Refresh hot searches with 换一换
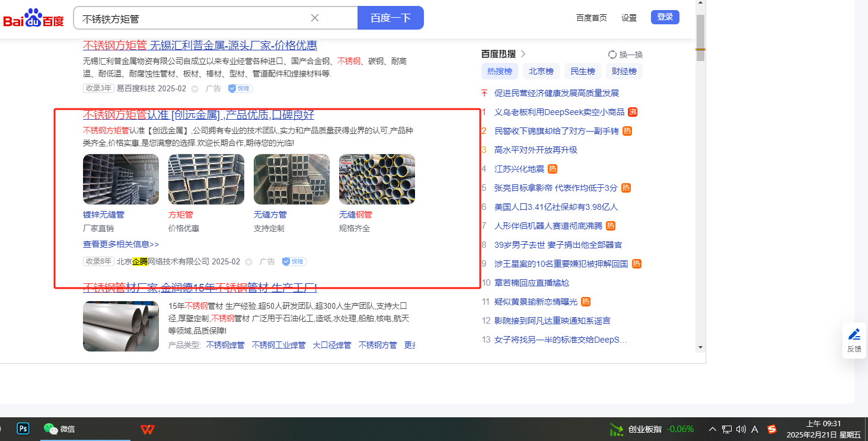This screenshot has width=868, height=441. (x=626, y=55)
